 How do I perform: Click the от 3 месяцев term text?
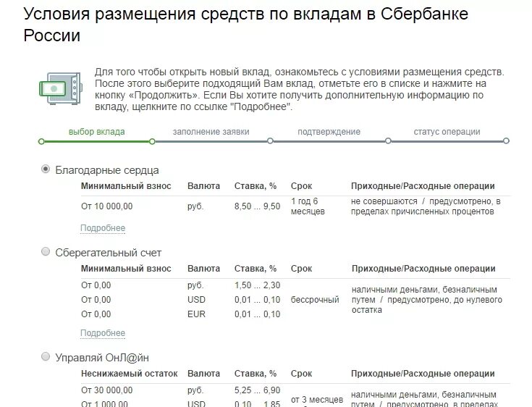pyautogui.click(x=317, y=400)
